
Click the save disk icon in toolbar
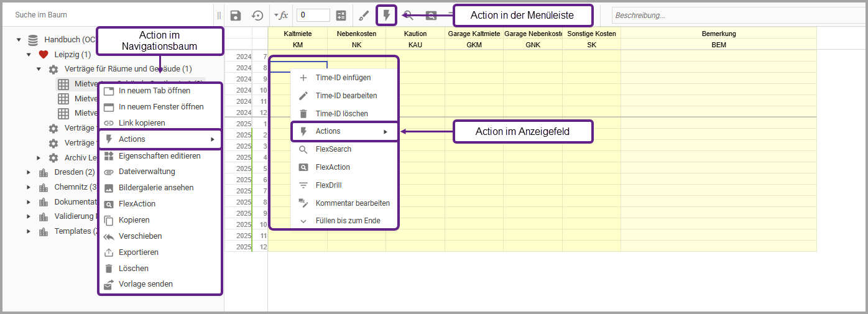(x=236, y=16)
